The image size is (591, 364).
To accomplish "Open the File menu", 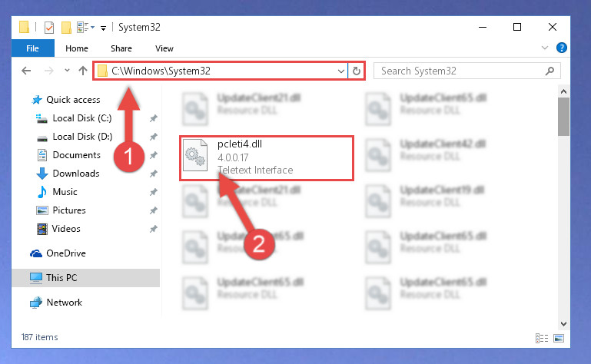I will (33, 48).
